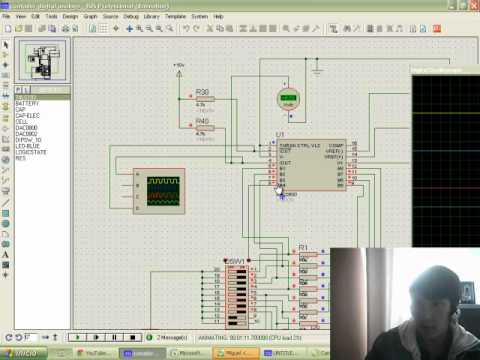
Task: Click the DC voltmeter instrument
Action: pos(288,99)
